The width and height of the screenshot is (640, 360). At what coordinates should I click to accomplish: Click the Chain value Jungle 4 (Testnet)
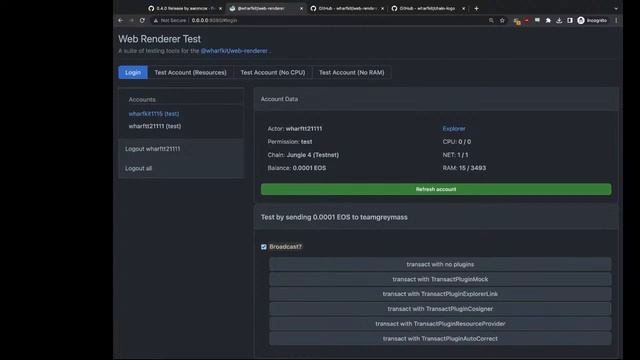point(313,155)
